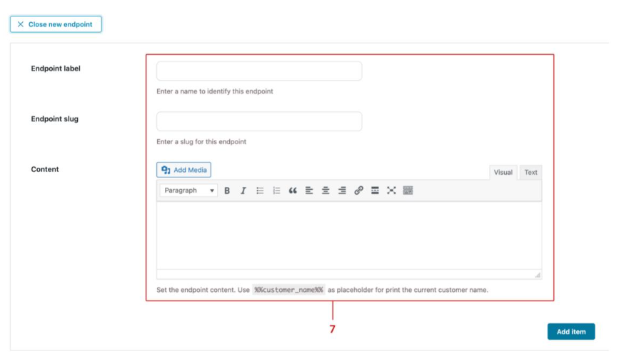
Task: Switch to the Text editor tab
Action: [x=530, y=172]
